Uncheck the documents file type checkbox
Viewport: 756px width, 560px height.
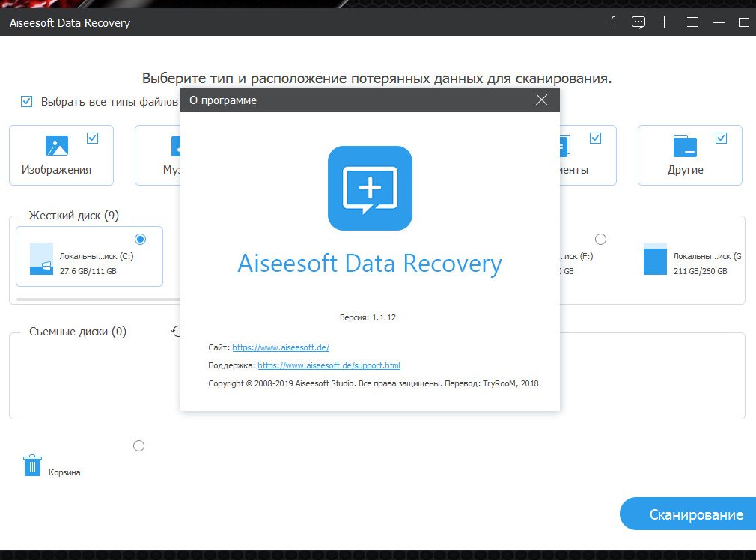pos(596,138)
